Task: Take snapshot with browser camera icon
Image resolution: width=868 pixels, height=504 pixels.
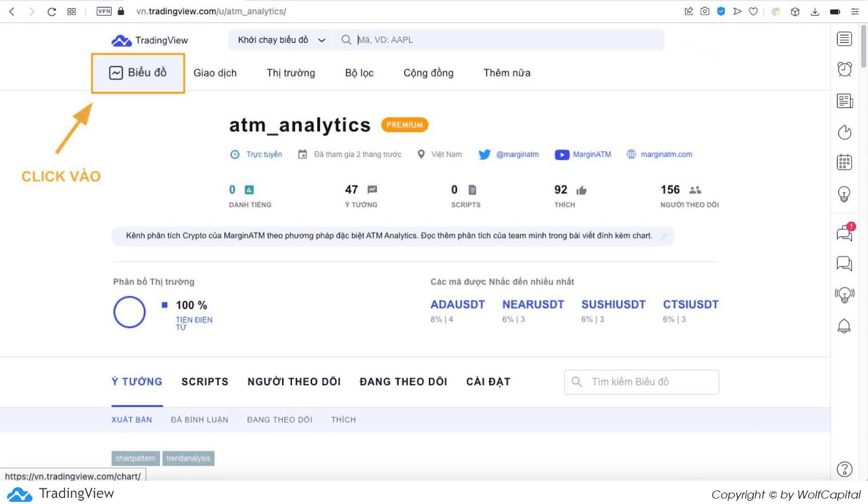Action: pyautogui.click(x=705, y=11)
